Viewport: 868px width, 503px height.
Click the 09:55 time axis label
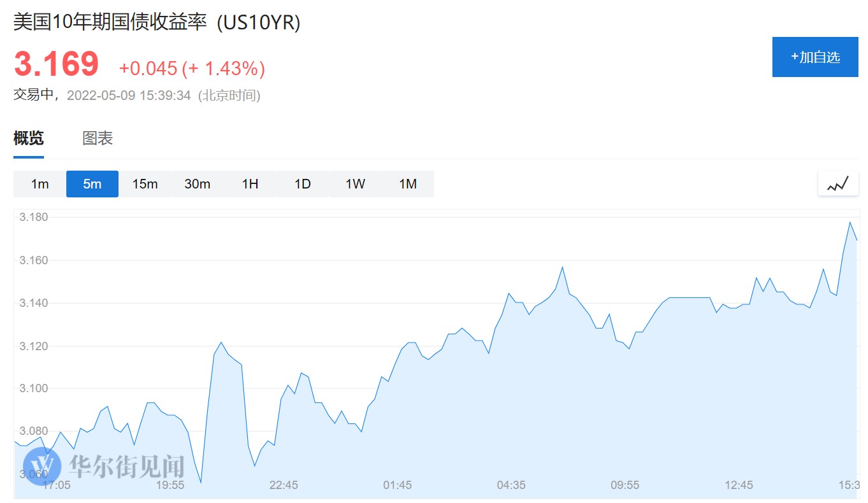pyautogui.click(x=625, y=485)
